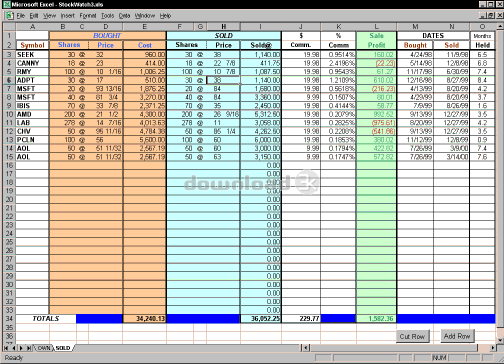504x364 pixels.
Task: Click the Add Row button
Action: [457, 336]
